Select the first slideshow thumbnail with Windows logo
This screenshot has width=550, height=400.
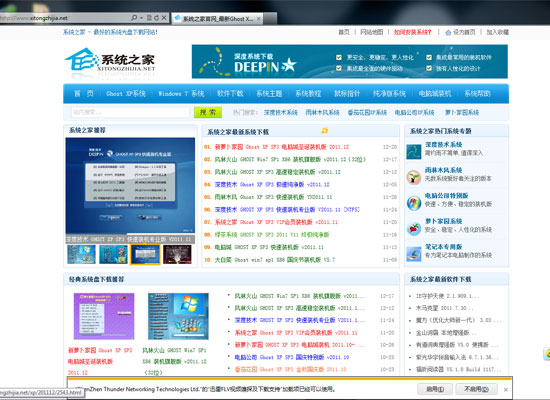pyautogui.click(x=81, y=254)
